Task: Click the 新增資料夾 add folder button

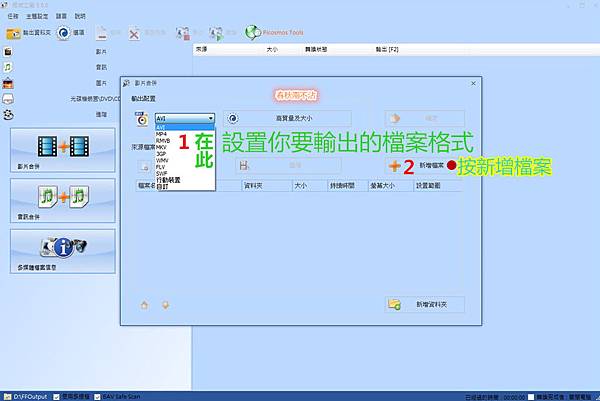Action: 425,305
